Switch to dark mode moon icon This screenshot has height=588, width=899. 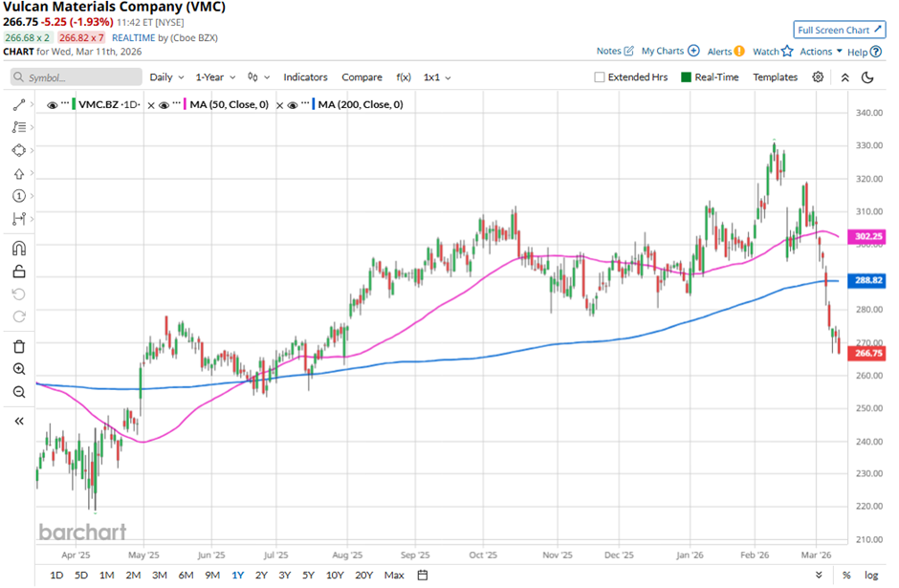(868, 77)
